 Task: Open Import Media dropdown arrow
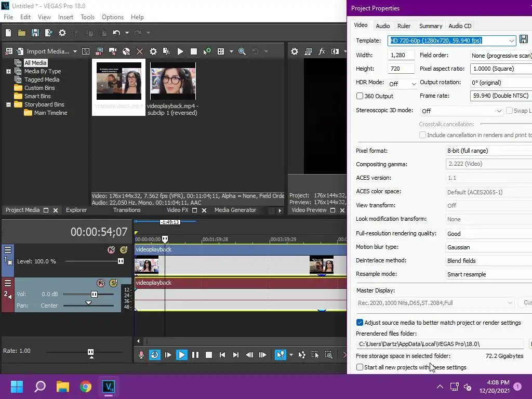coord(75,51)
